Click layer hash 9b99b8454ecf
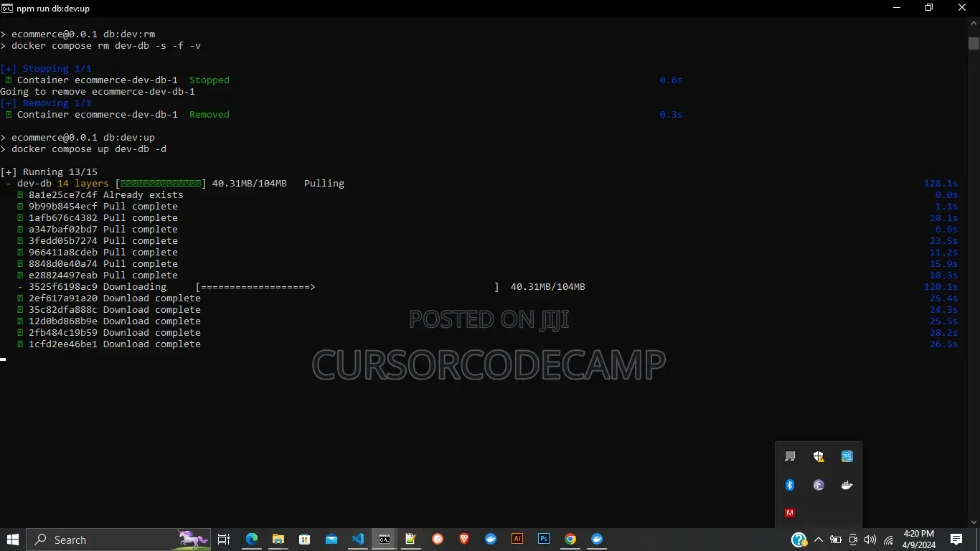This screenshot has height=551, width=980. [x=63, y=207]
